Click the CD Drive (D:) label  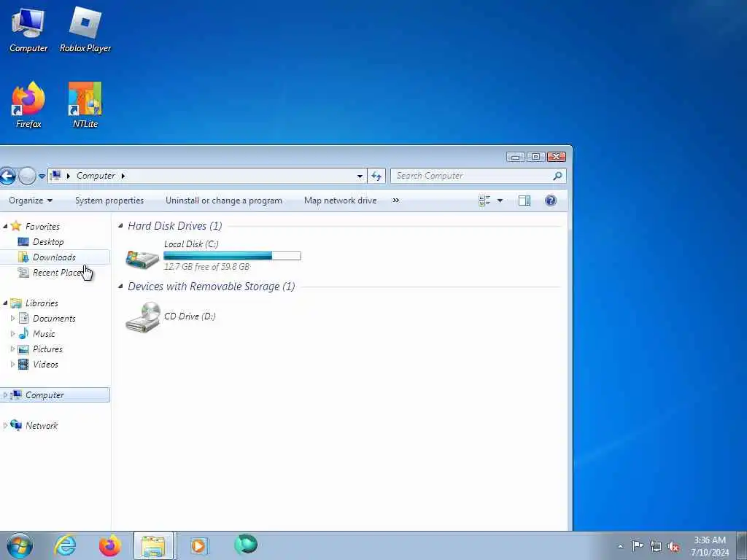[190, 316]
